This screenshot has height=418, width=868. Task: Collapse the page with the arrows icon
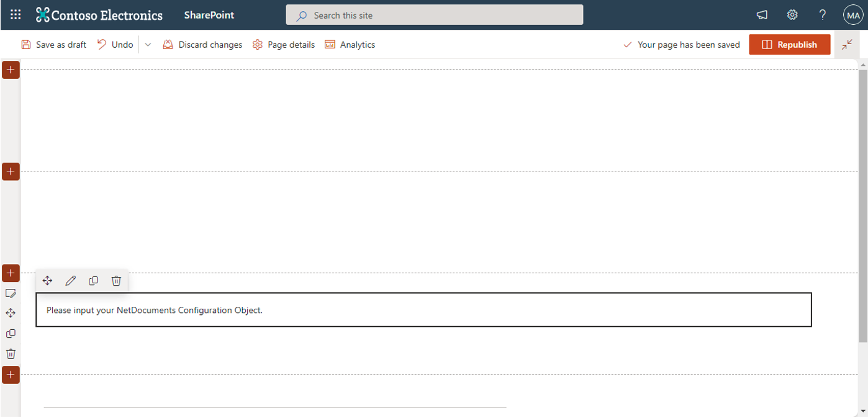click(x=847, y=45)
